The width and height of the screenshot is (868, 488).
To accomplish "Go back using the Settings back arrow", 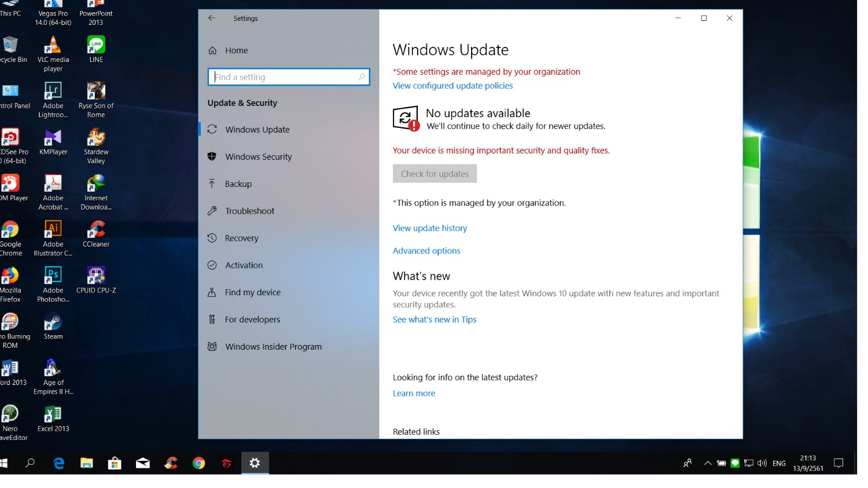I will pyautogui.click(x=212, y=18).
